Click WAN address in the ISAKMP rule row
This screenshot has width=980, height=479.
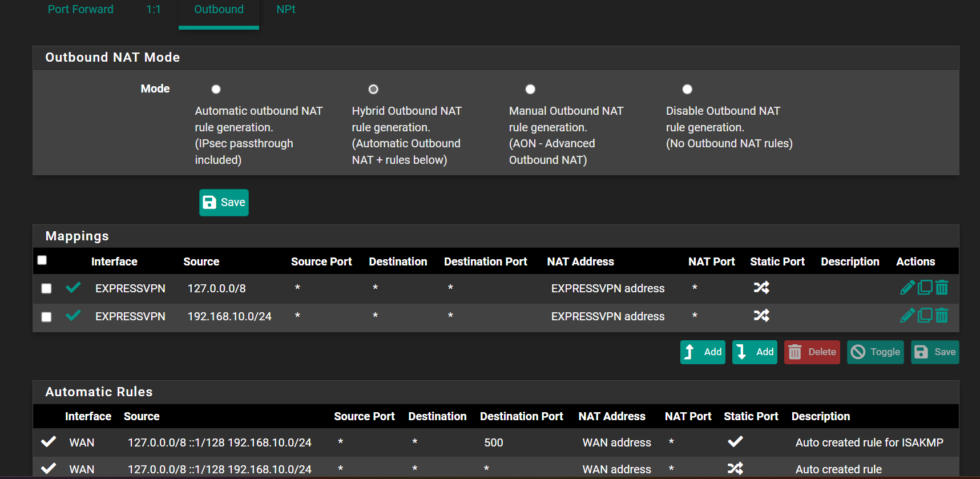(616, 442)
